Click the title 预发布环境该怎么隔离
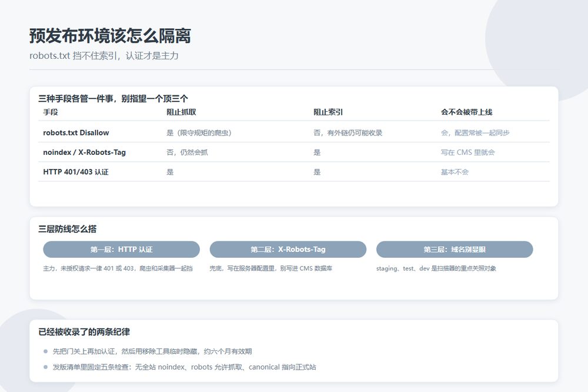This screenshot has width=588, height=392. (110, 36)
